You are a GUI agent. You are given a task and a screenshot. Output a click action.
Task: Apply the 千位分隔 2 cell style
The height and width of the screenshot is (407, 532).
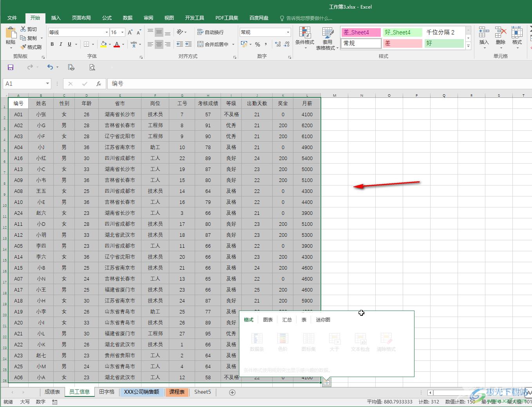[x=444, y=32]
